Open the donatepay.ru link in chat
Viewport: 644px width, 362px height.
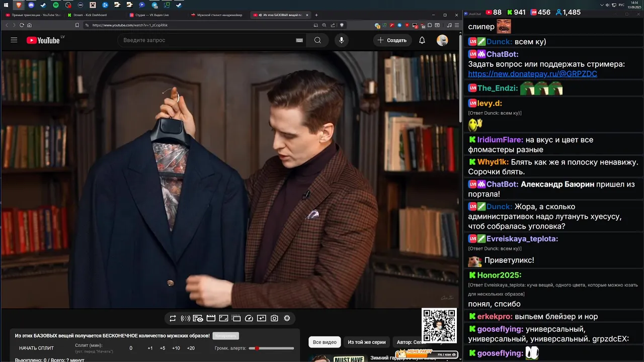point(532,74)
